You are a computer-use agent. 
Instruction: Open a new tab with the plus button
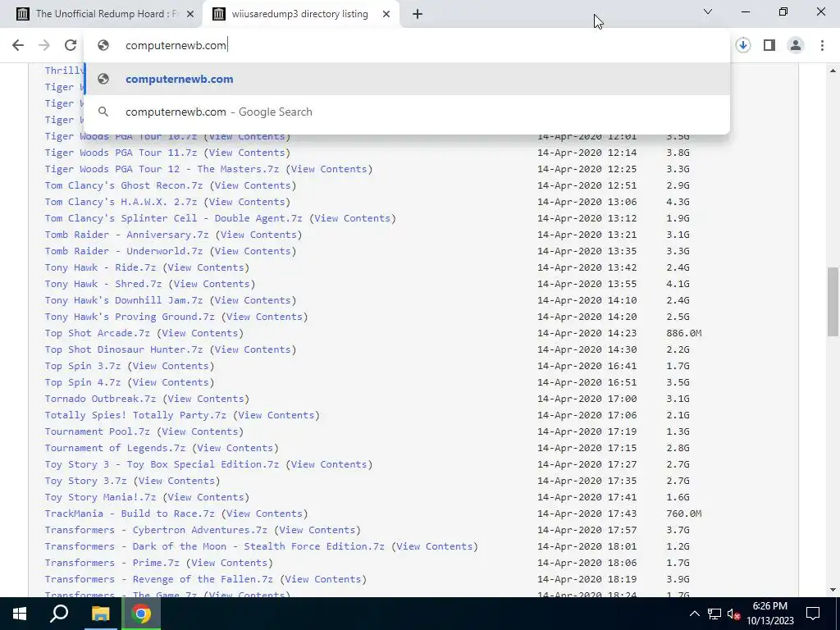pos(418,14)
